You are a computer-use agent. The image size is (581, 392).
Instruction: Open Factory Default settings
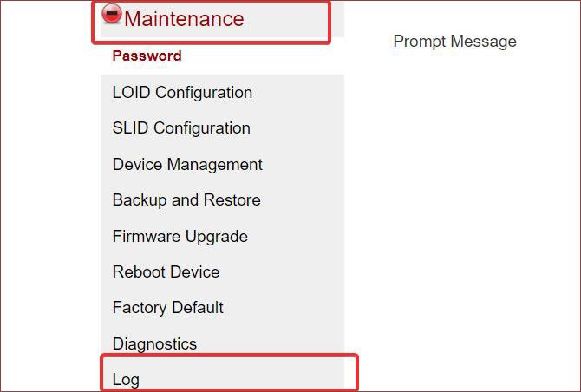168,308
